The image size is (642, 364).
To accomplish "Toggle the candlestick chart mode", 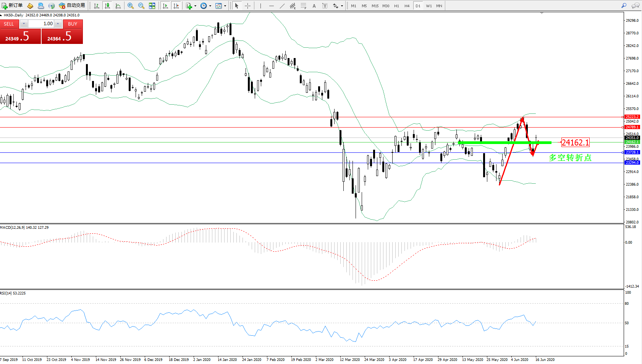I will pyautogui.click(x=107, y=6).
